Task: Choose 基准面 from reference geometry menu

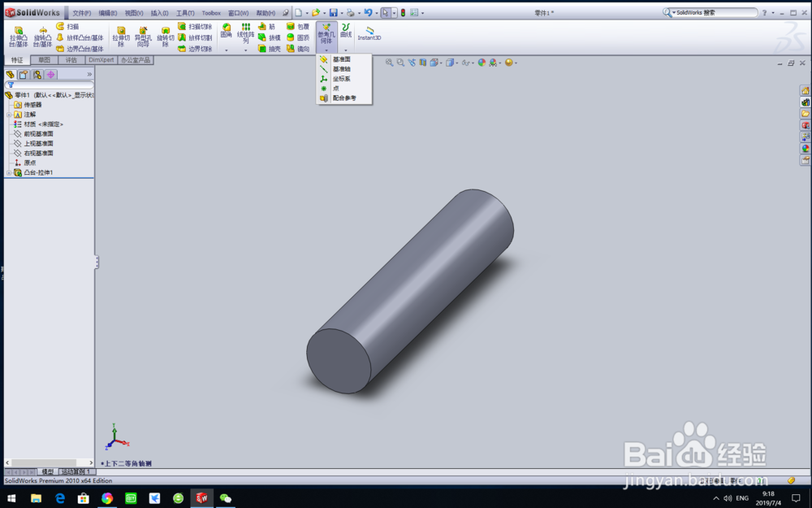Action: tap(343, 59)
